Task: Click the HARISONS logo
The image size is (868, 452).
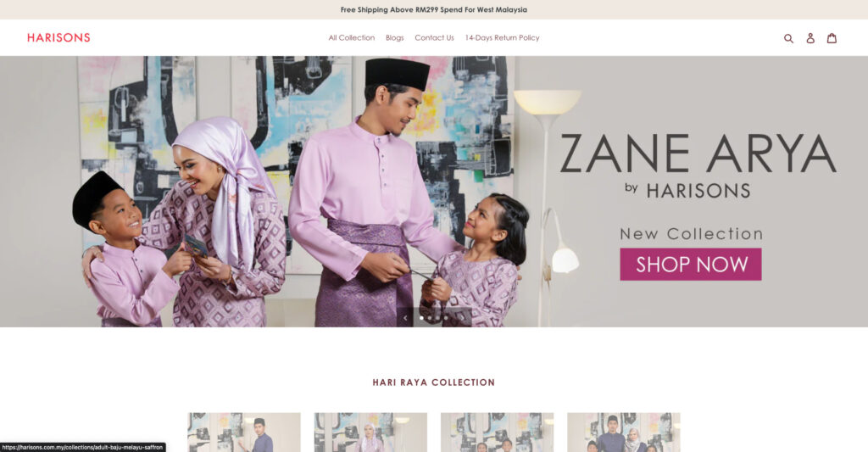Action: [x=58, y=37]
